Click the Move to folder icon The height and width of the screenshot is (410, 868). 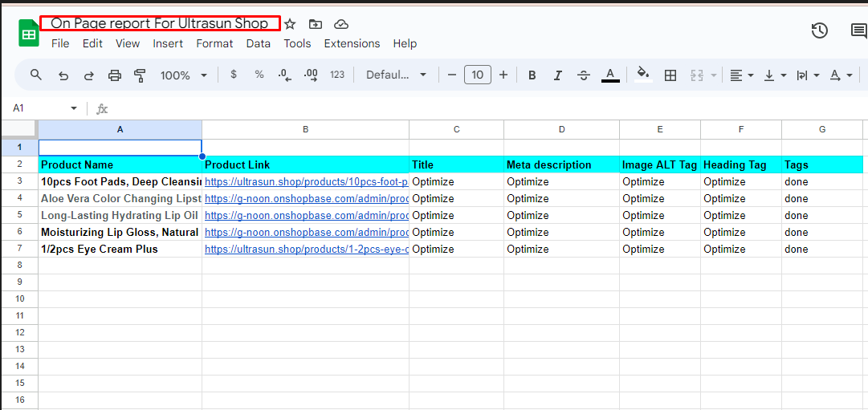(x=316, y=24)
